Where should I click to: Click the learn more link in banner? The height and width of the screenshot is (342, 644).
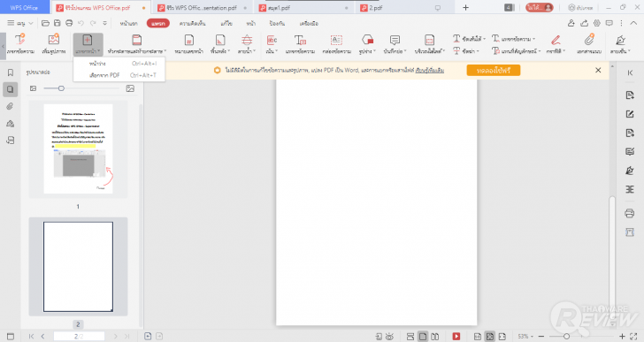pos(430,71)
